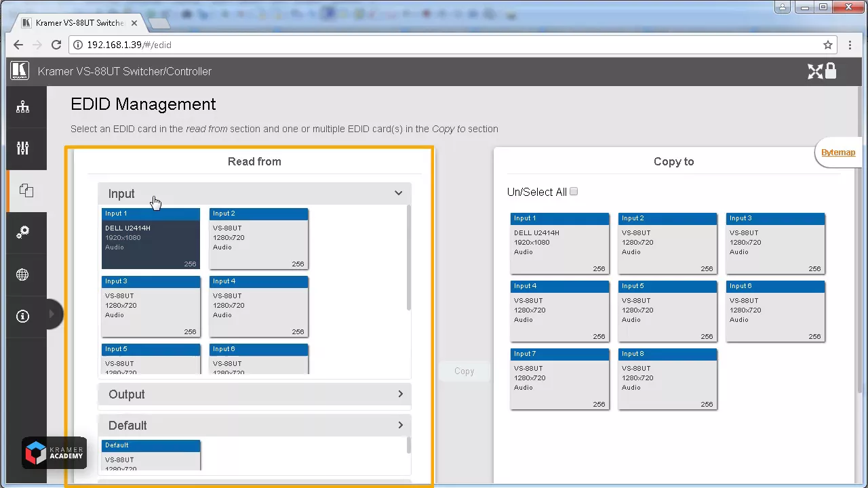
Task: Select Input 1 card in Copy to
Action: 559,243
